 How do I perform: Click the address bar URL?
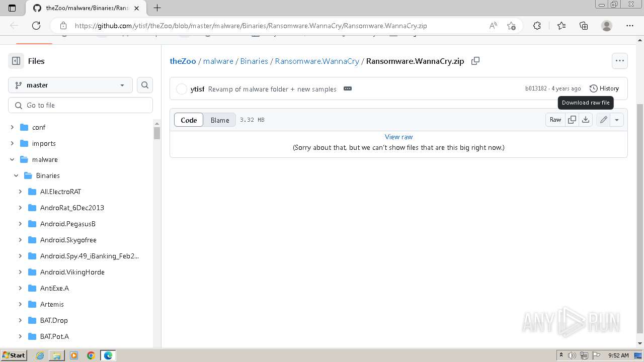(x=251, y=26)
